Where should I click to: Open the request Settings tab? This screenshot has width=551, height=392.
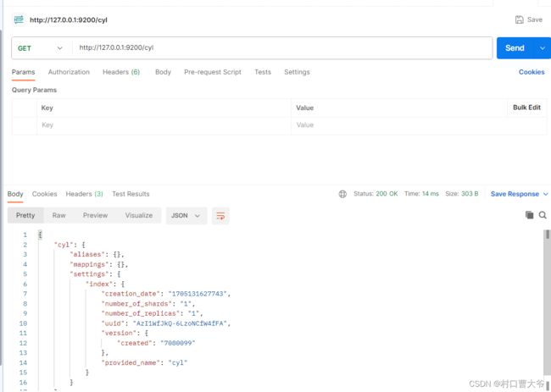pyautogui.click(x=297, y=72)
